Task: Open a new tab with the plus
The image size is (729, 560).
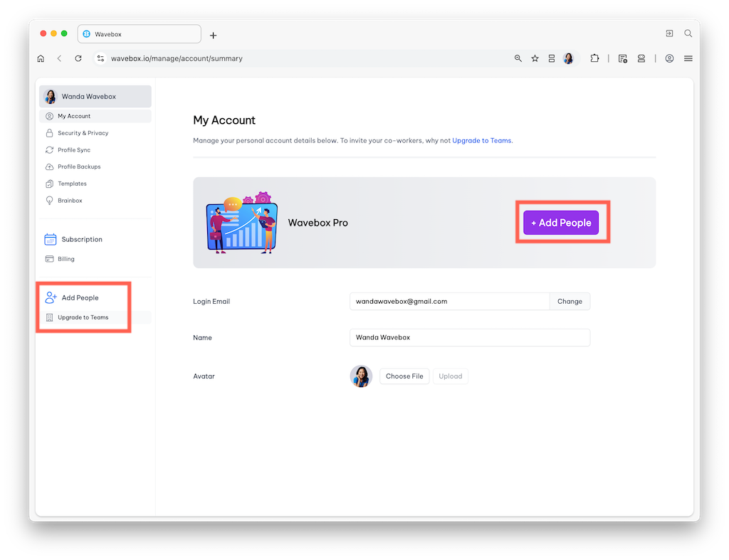Action: coord(213,36)
